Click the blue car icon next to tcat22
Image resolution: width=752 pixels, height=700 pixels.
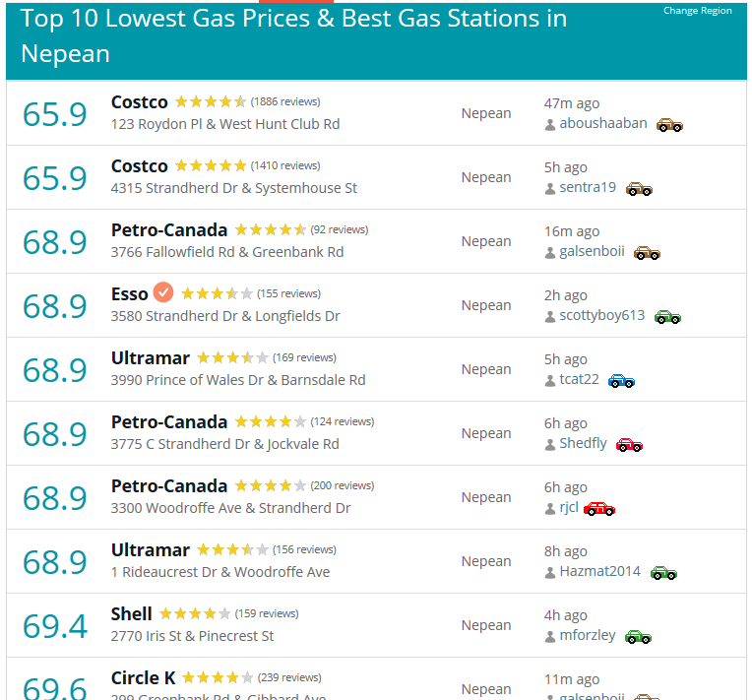621,380
